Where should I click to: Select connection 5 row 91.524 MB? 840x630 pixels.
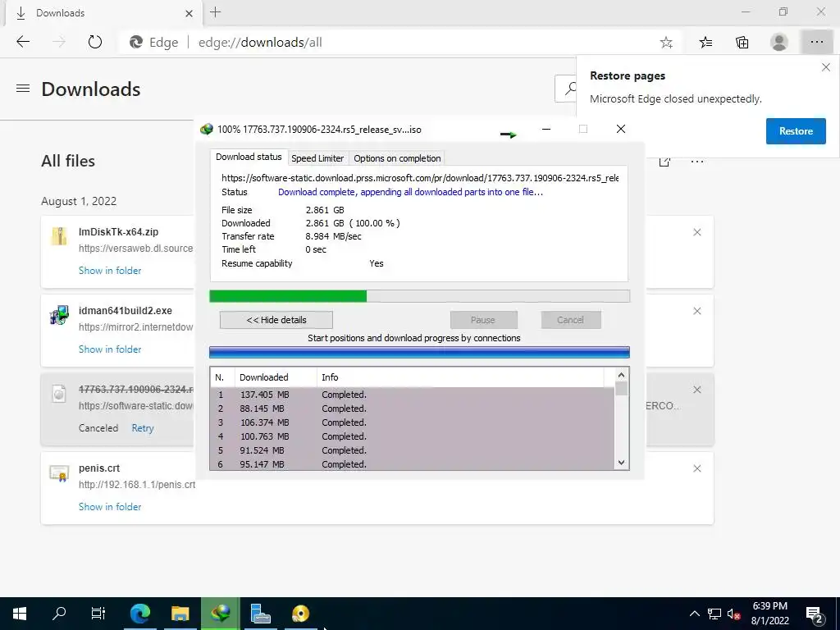(413, 450)
